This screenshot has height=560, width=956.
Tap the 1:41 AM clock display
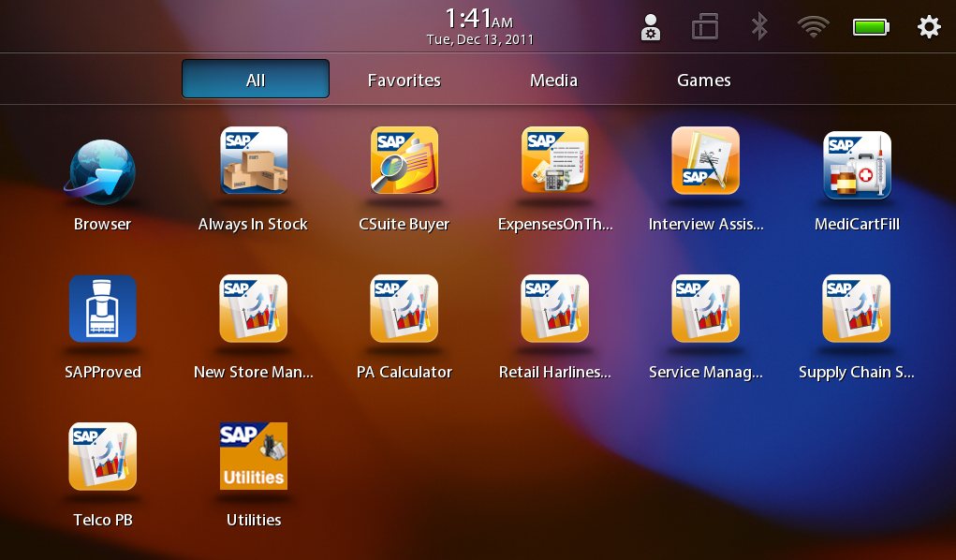[x=479, y=19]
